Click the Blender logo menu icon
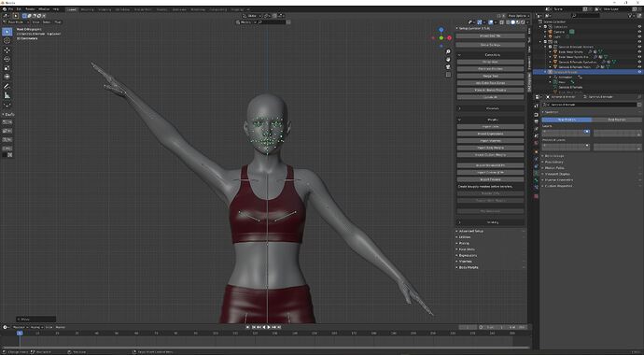Screen dimensions: 644x355 tap(4, 9)
